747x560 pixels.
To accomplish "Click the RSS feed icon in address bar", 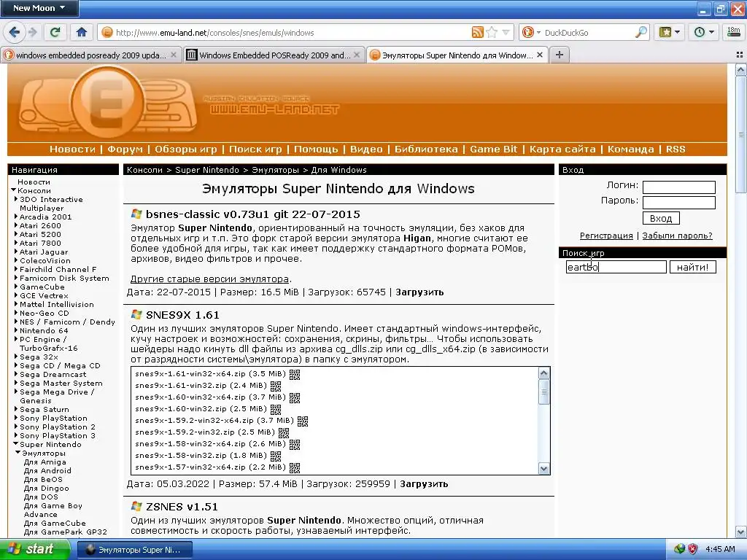I will (477, 32).
